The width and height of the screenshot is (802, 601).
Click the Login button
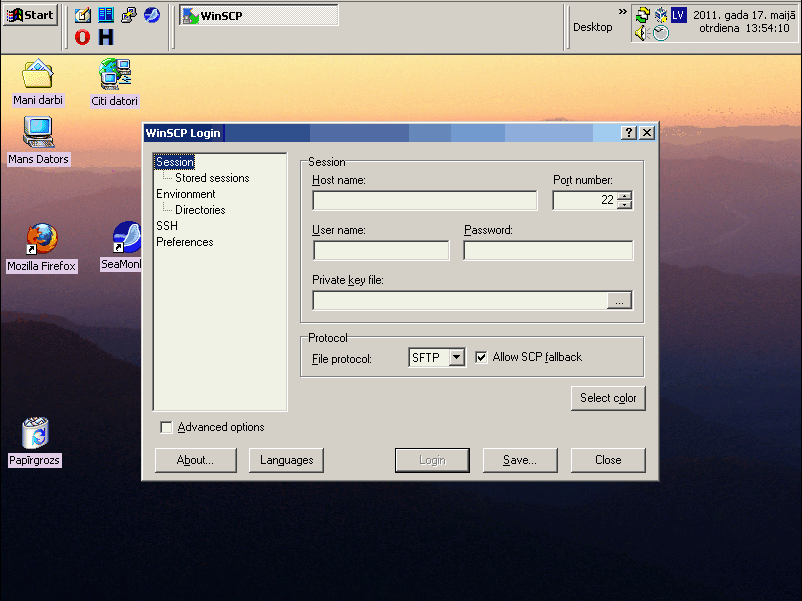pyautogui.click(x=432, y=460)
